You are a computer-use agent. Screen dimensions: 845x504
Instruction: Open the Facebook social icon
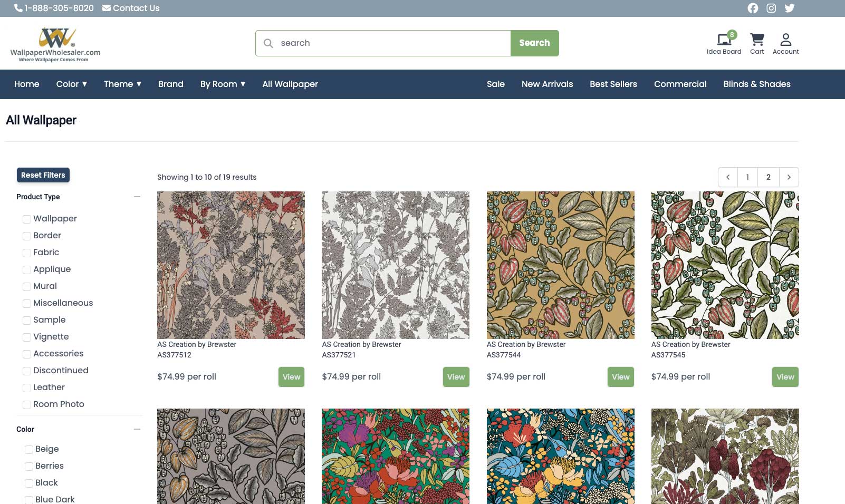click(753, 8)
